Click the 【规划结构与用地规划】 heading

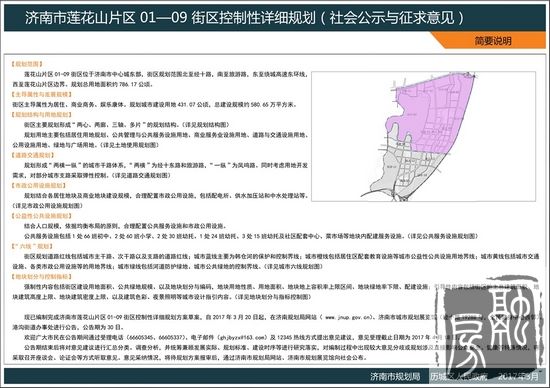[x=42, y=115]
